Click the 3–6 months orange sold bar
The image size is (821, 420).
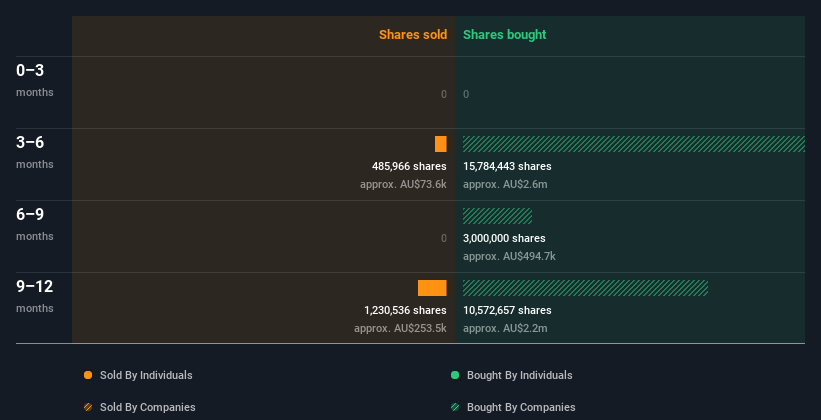point(441,144)
